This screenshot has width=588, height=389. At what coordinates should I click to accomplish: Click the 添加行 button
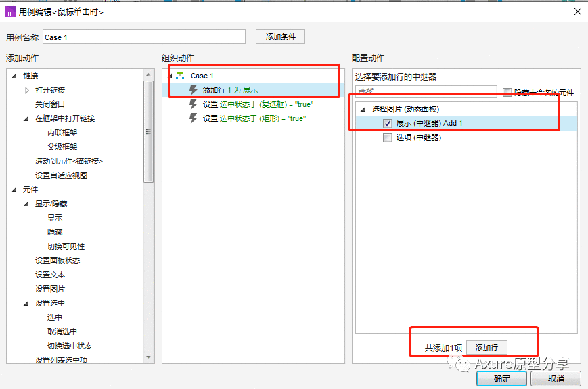[487, 348]
